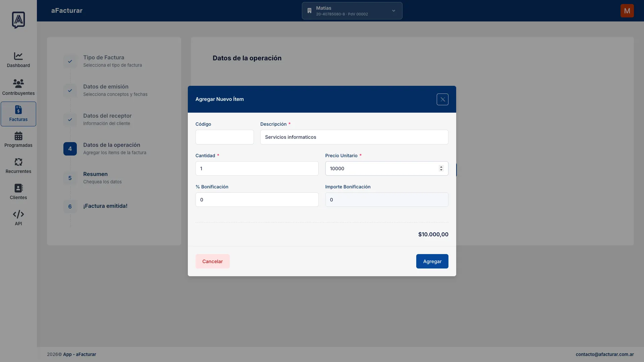Click App - aFacturar footer link

click(79, 354)
